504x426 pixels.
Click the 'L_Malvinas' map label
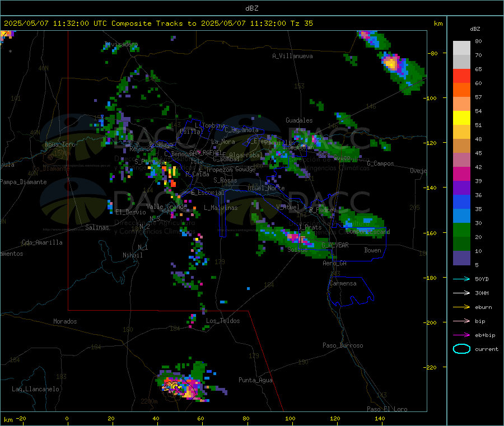pos(221,208)
